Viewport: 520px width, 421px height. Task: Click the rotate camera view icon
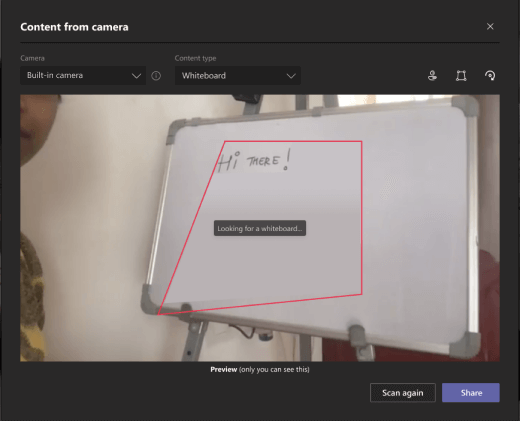[490, 76]
